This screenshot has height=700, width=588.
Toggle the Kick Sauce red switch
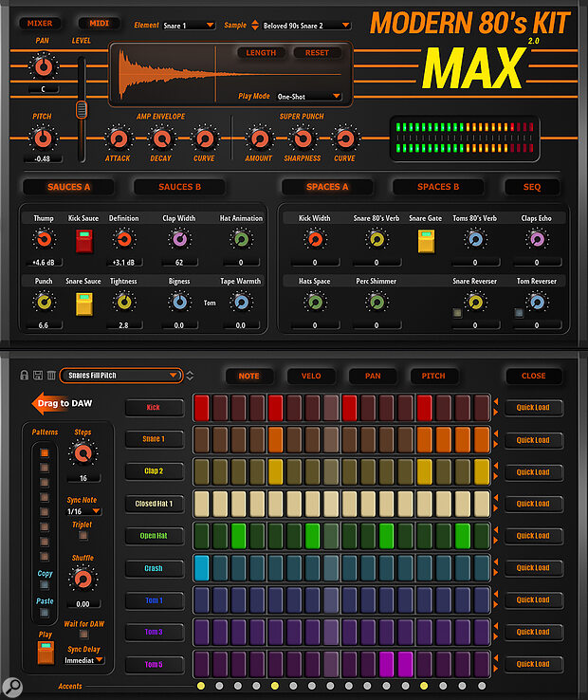84,241
